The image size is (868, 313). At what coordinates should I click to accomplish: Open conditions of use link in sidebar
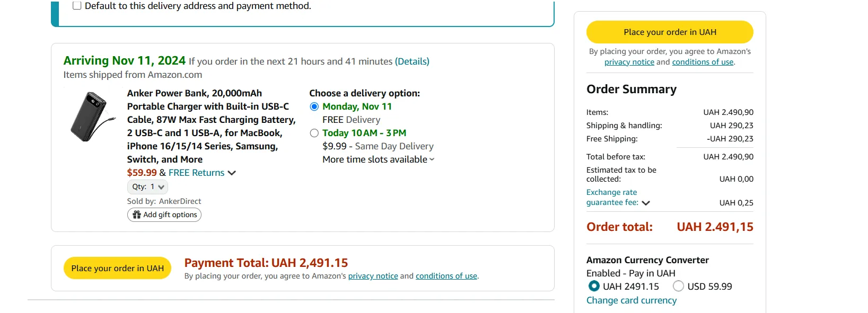pos(703,62)
